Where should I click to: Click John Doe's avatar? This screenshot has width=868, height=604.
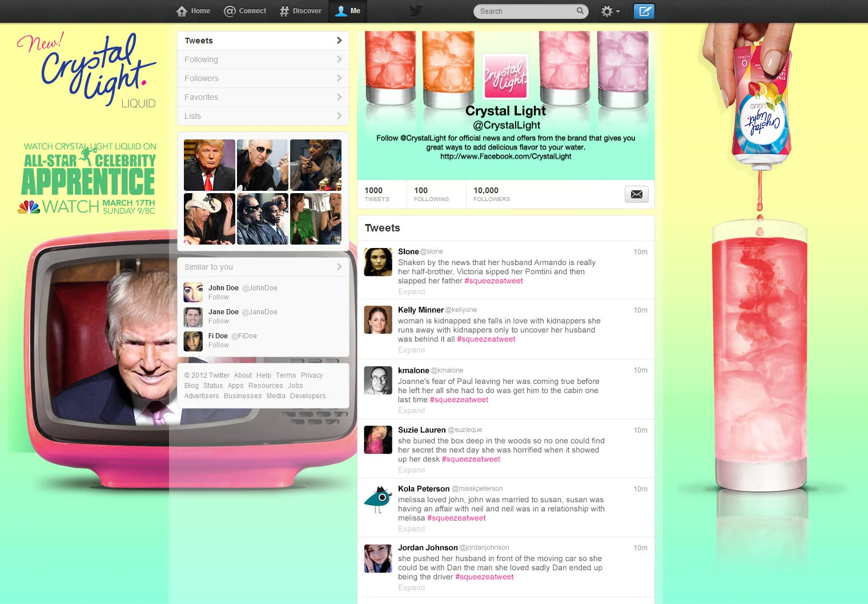click(193, 292)
